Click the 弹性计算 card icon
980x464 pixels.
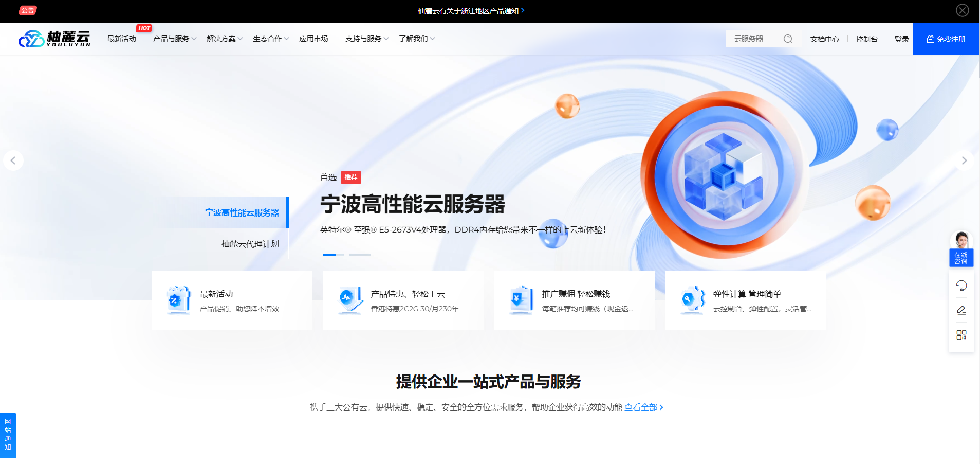(692, 300)
